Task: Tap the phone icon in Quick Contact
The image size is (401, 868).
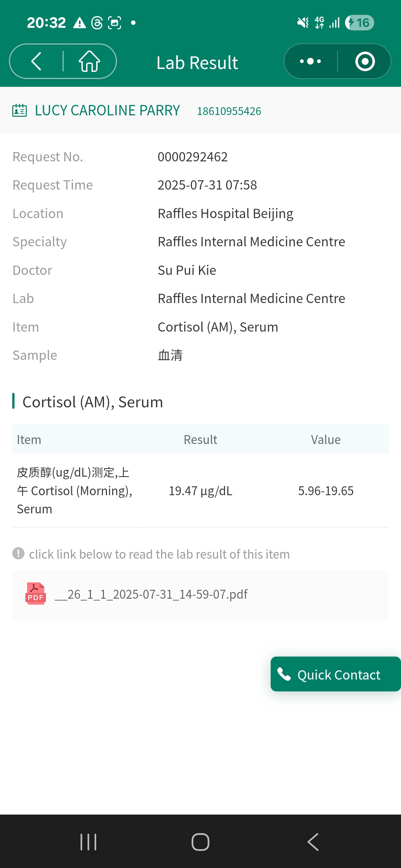Action: 284,674
